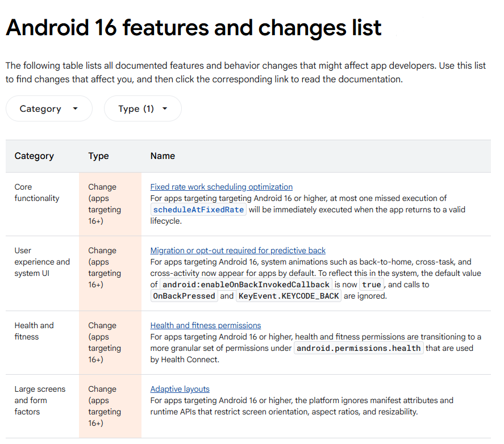Screen dimensions: 504x444
Task: Click the scheduleAtFixedRate code snippet
Action: pyautogui.click(x=198, y=210)
